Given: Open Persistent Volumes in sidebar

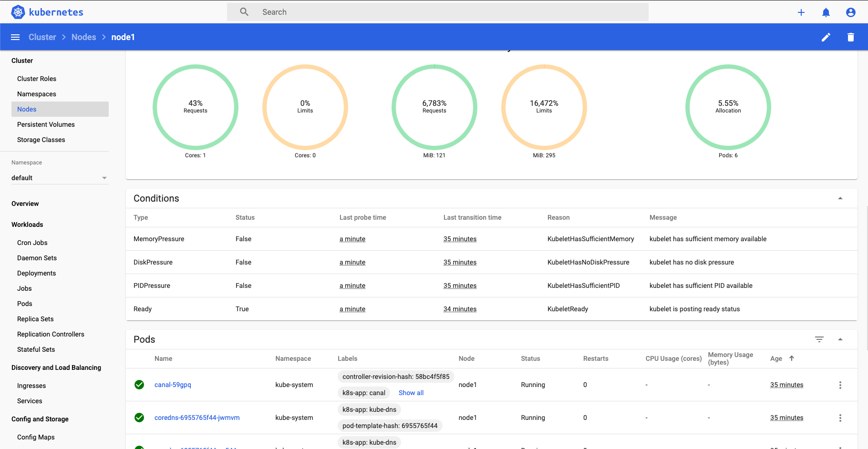Looking at the screenshot, I should click(46, 124).
